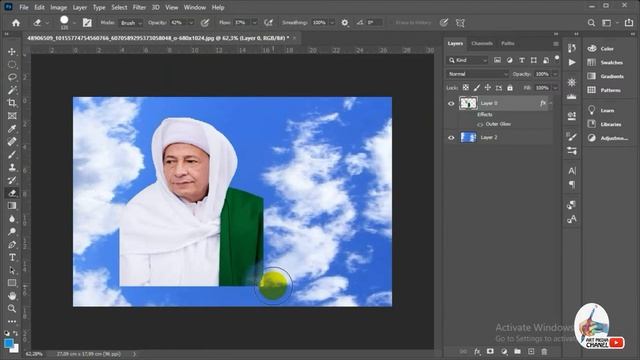This screenshot has height=360, width=640.
Task: Select the Gradient tool
Action: (12, 206)
